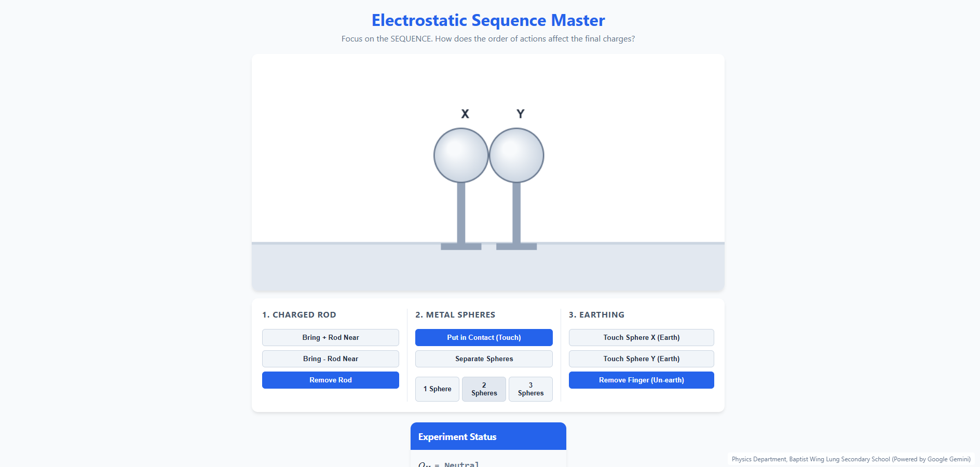The height and width of the screenshot is (467, 980).
Task: Click the Bring + Rod Near button
Action: [x=331, y=337]
